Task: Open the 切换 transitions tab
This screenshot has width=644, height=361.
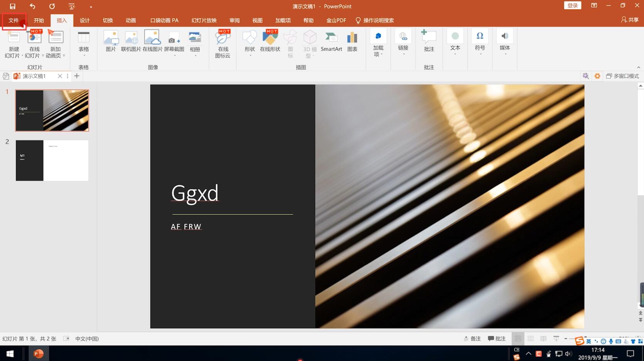Action: pyautogui.click(x=108, y=20)
